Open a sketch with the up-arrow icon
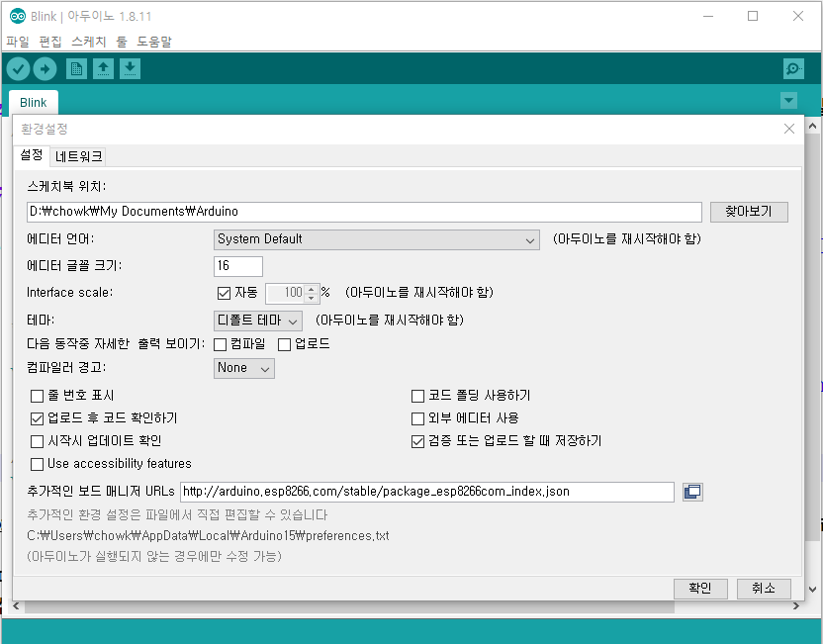The height and width of the screenshot is (644, 823). (x=104, y=69)
